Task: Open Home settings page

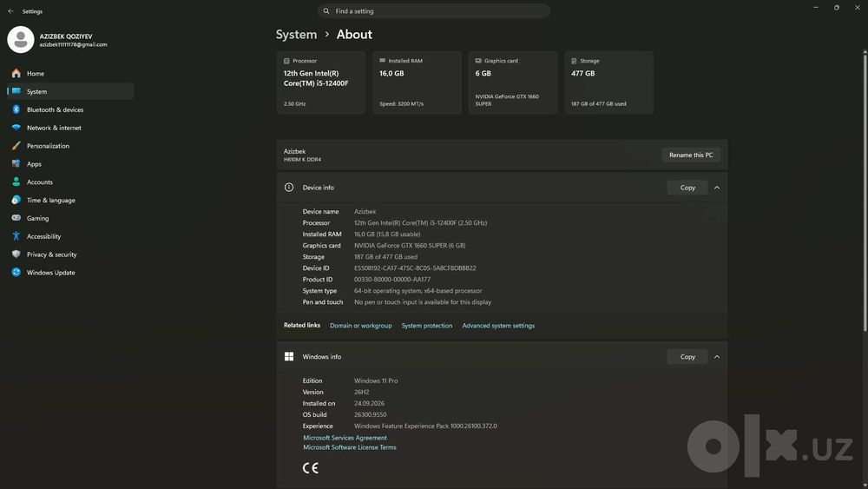Action: (x=70, y=73)
